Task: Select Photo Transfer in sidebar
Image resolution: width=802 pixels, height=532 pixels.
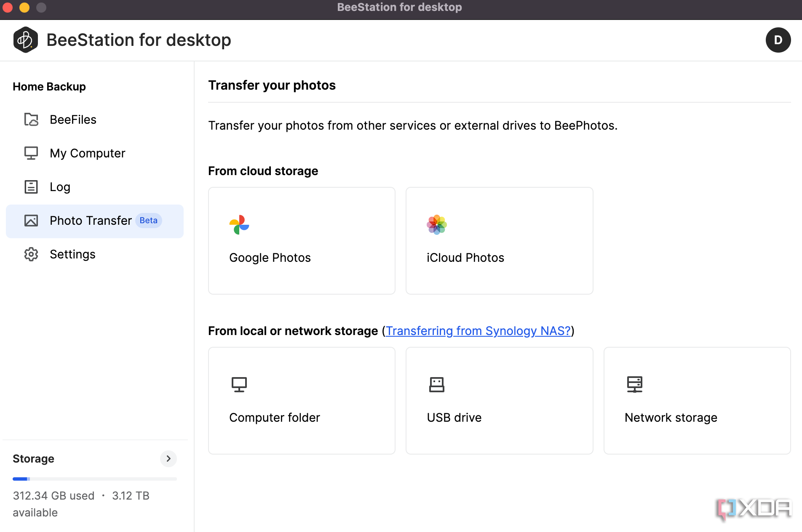Action: coord(95,221)
